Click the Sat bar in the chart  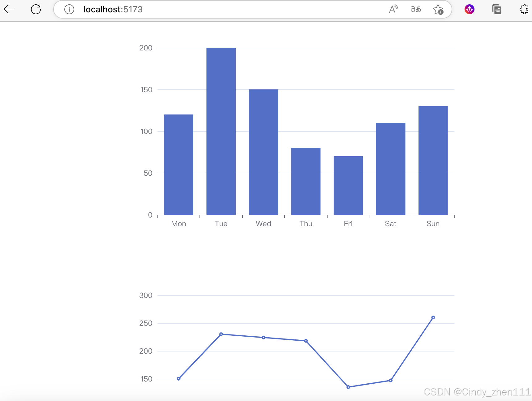[391, 169]
